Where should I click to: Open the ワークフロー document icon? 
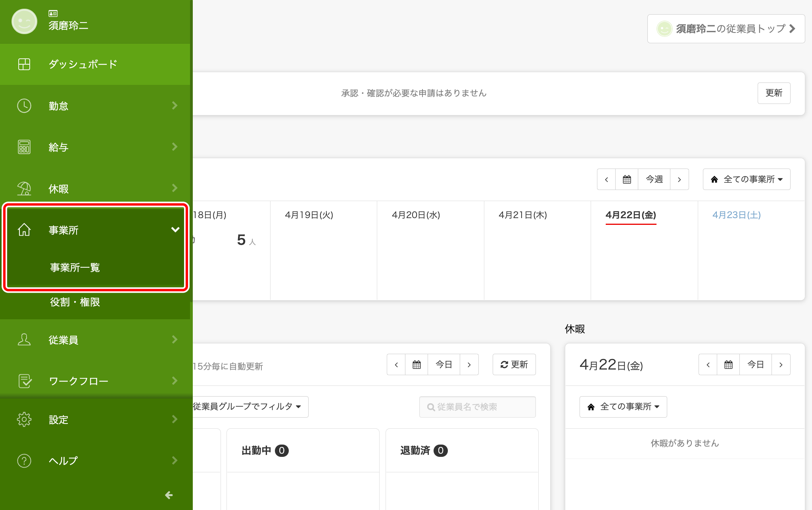(x=24, y=381)
